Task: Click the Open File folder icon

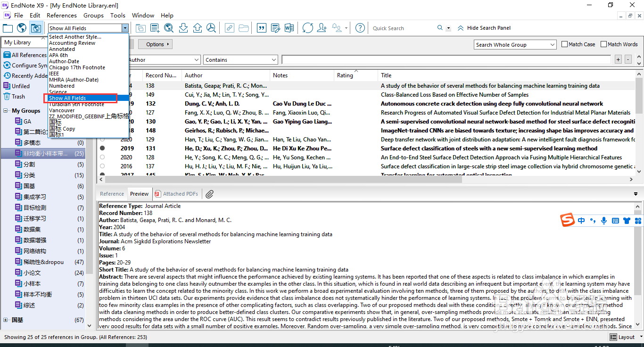Action: [244, 28]
